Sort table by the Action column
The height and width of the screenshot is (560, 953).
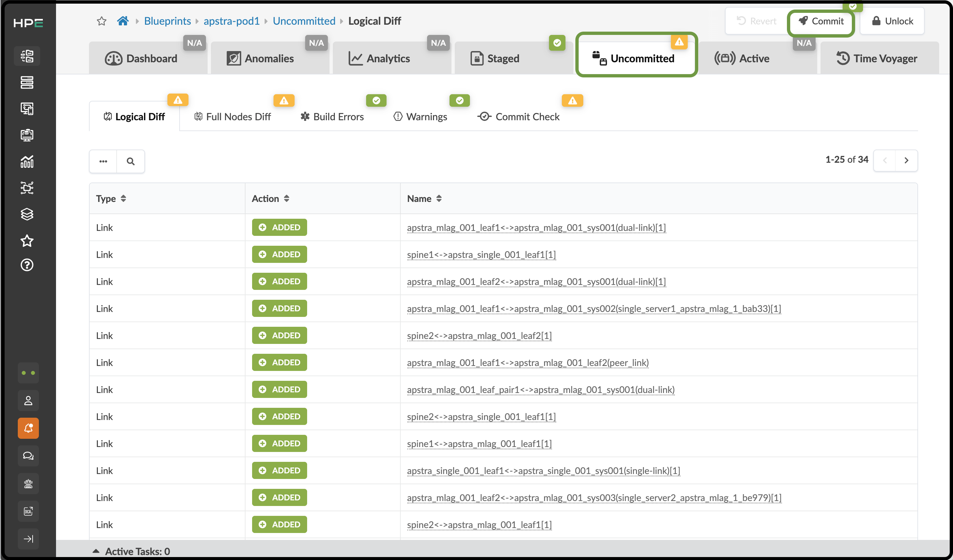[271, 199]
